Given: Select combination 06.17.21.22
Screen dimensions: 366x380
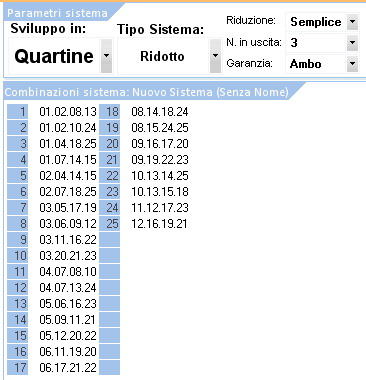Looking at the screenshot, I should (68, 368).
